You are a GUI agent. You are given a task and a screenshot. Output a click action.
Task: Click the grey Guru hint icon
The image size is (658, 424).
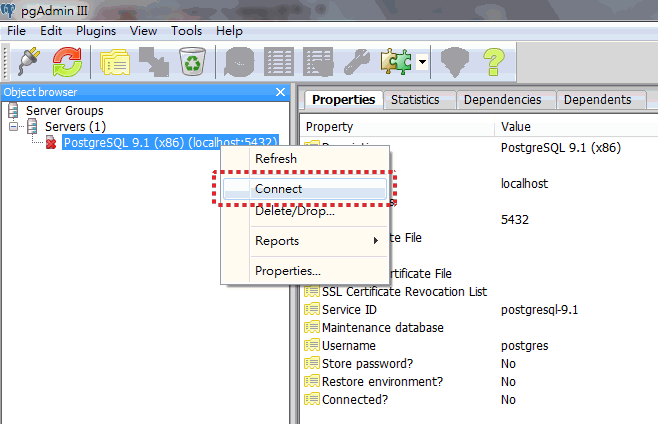454,62
